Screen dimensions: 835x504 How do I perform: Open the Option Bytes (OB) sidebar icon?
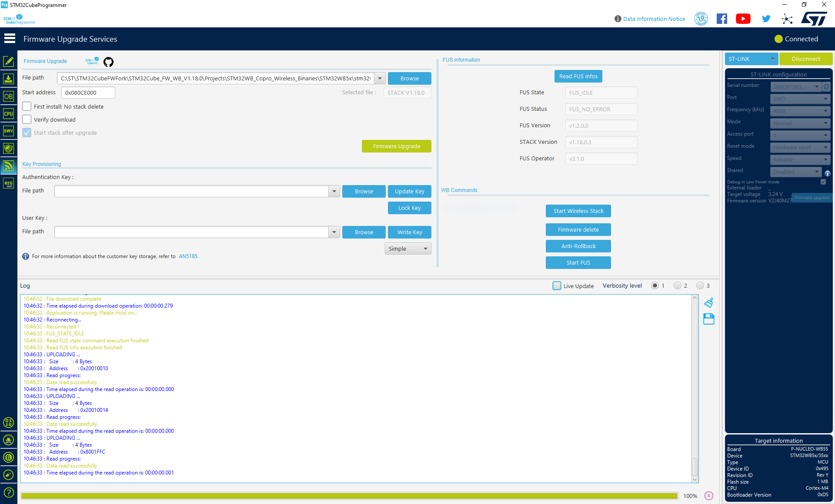8,96
